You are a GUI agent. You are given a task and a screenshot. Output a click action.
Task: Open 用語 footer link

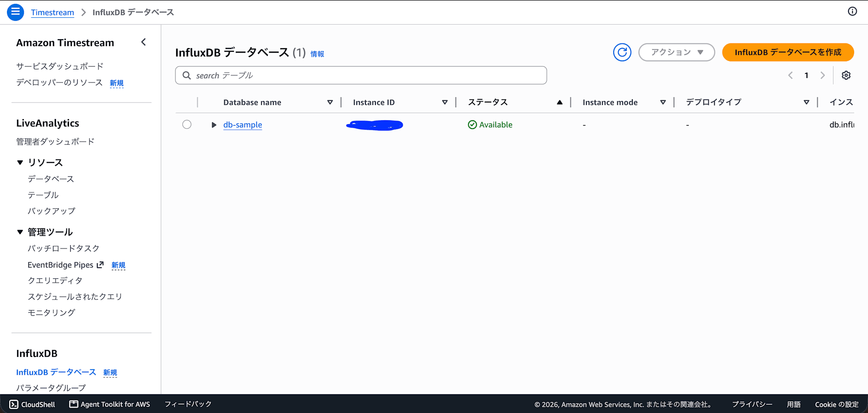pyautogui.click(x=794, y=404)
